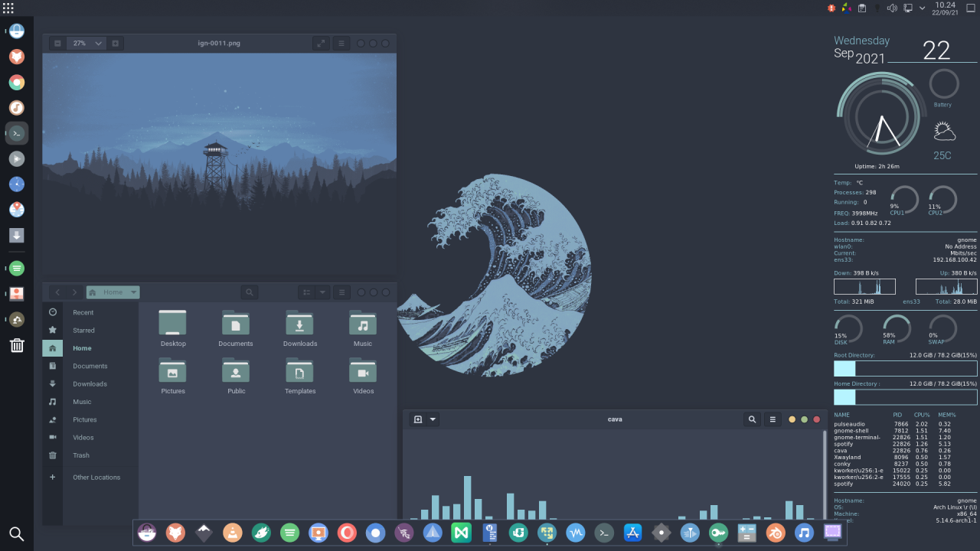Open Trash from the Files sidebar
Screen dimensions: 980x551
click(x=90, y=455)
